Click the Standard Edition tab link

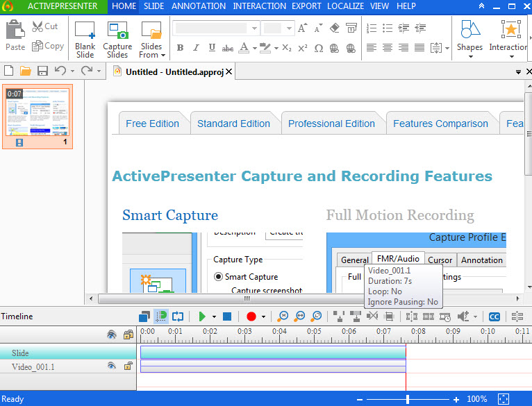coord(233,124)
